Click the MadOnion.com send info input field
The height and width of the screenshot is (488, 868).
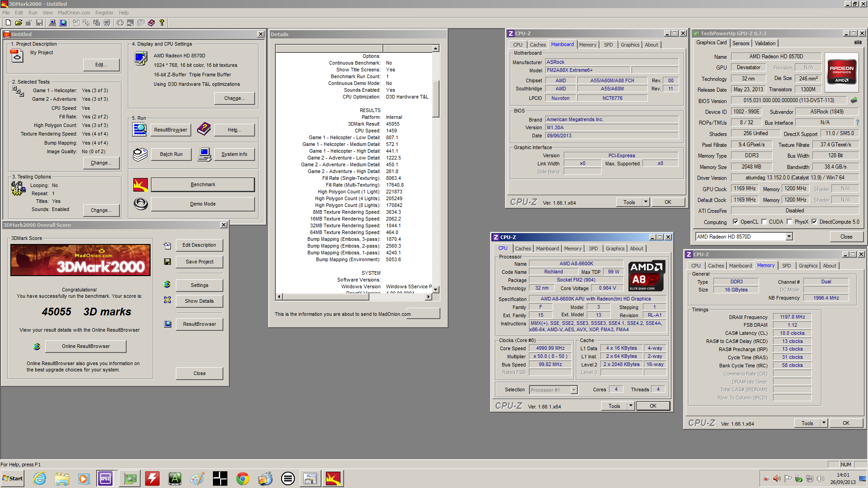click(x=423, y=314)
